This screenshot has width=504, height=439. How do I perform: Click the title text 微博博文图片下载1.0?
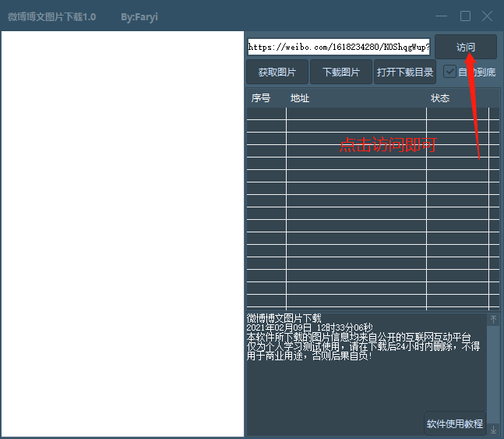click(51, 16)
